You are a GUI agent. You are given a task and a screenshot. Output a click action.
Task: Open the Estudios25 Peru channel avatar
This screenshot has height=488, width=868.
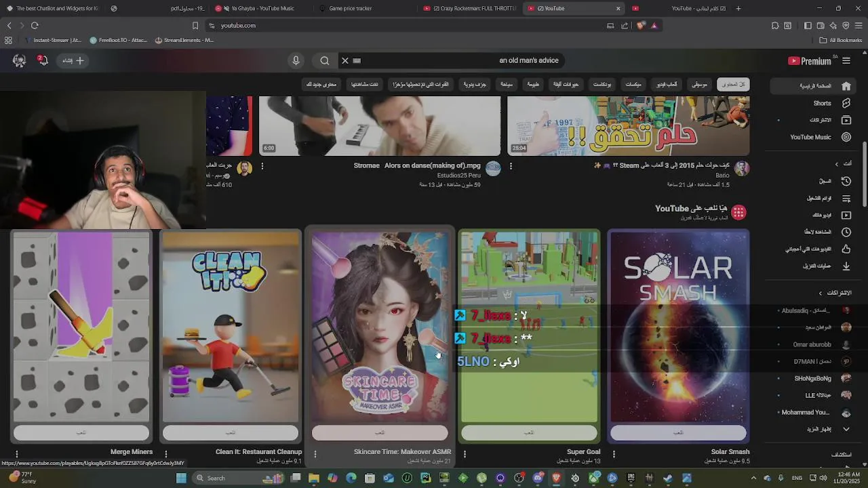(x=493, y=168)
